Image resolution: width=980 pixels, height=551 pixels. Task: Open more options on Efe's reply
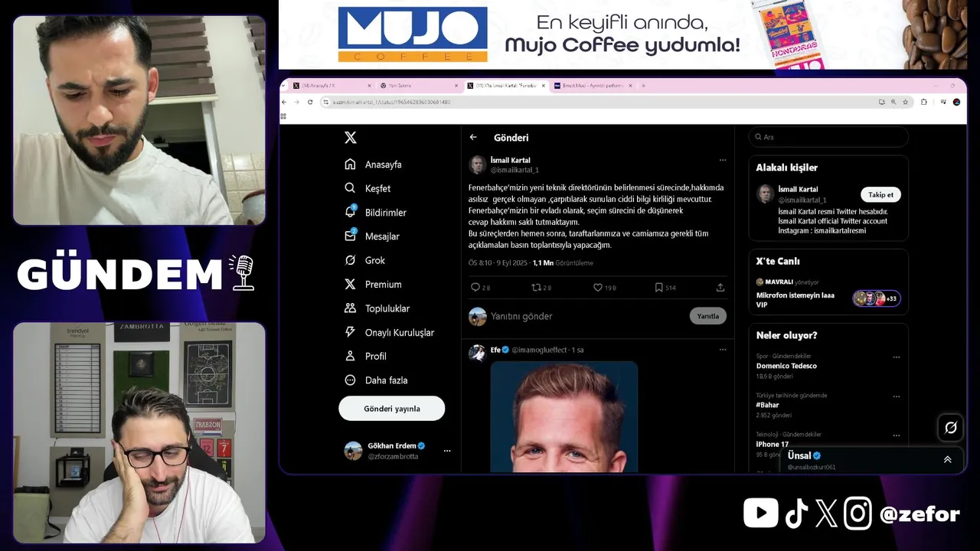[722, 350]
